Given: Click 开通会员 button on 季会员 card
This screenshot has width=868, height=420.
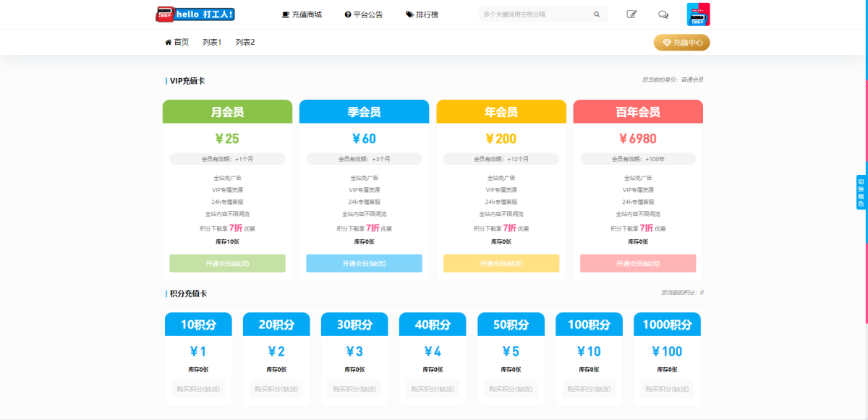Looking at the screenshot, I should pos(364,264).
